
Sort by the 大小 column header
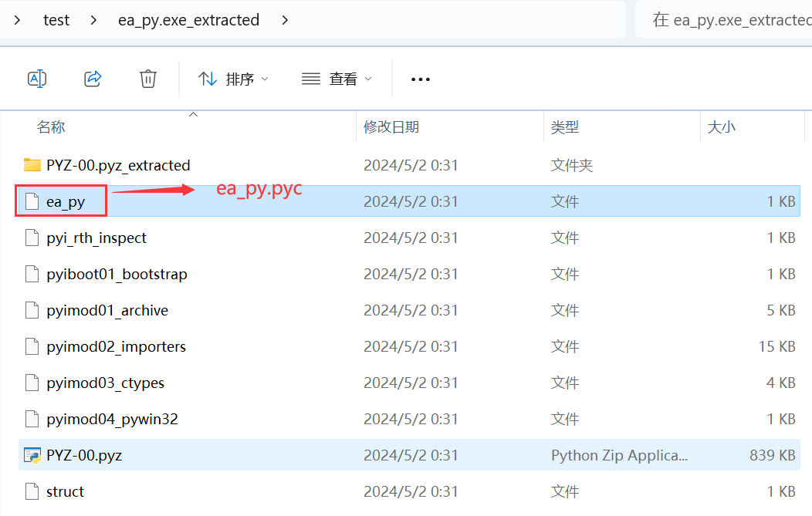pos(721,126)
